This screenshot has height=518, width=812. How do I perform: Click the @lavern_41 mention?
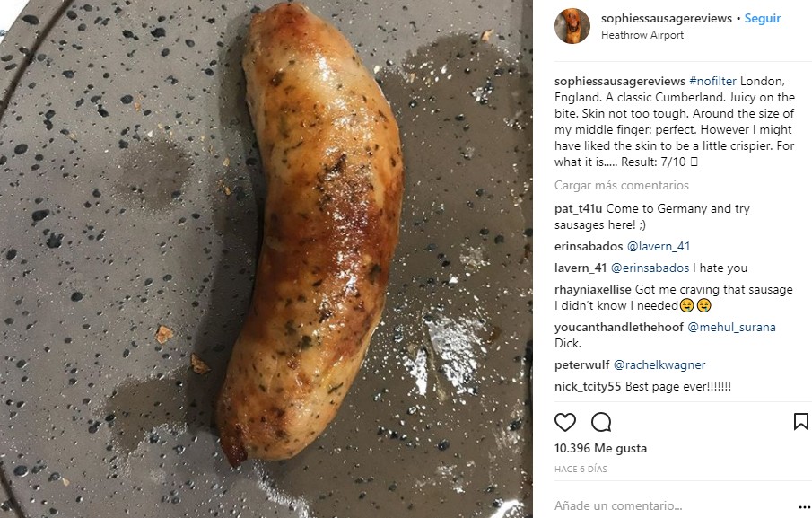[658, 247]
